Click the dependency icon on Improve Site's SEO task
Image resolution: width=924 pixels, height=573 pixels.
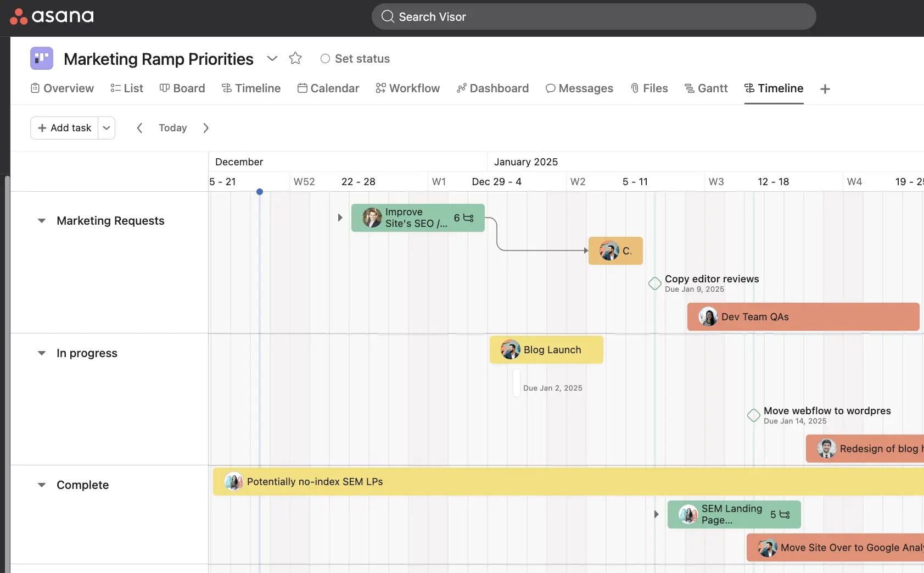pyautogui.click(x=467, y=218)
